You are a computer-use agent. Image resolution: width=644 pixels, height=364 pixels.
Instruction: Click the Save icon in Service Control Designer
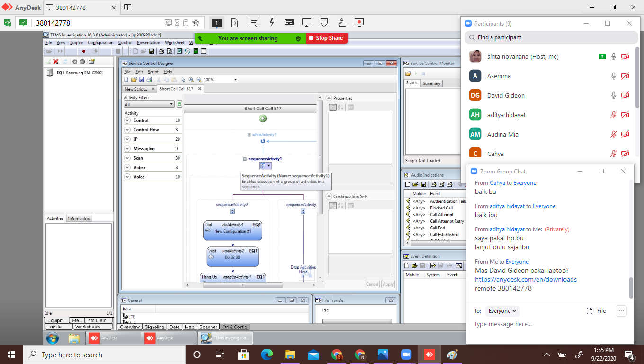(141, 80)
